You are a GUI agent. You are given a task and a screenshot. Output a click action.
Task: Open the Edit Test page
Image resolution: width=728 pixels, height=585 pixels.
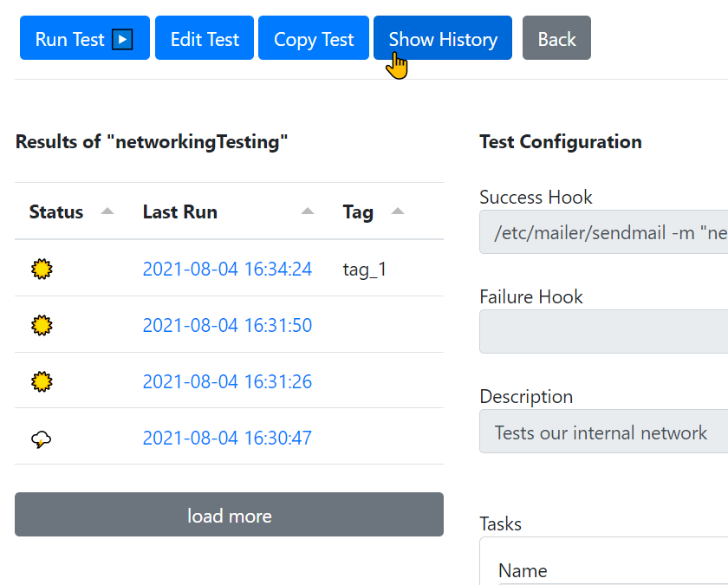pos(205,39)
